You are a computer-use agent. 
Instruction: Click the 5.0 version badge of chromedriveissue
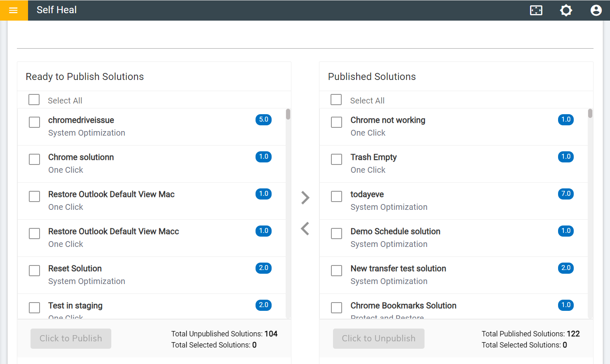(x=263, y=120)
